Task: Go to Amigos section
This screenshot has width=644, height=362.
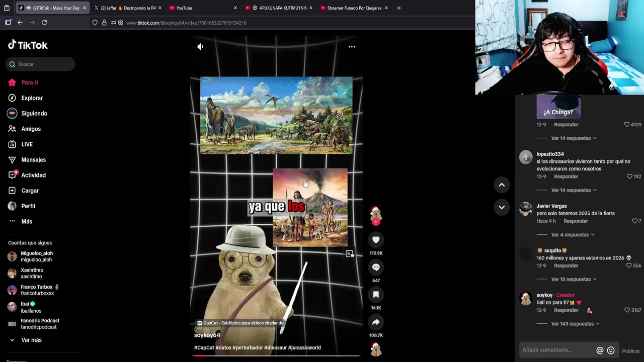Action: point(31,129)
